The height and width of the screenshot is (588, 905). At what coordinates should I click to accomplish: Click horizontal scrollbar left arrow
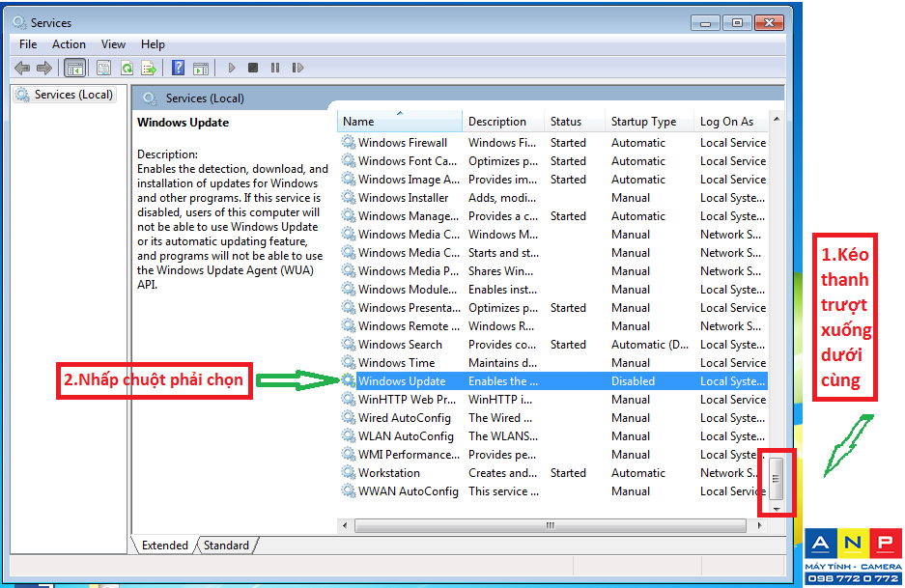(x=345, y=525)
